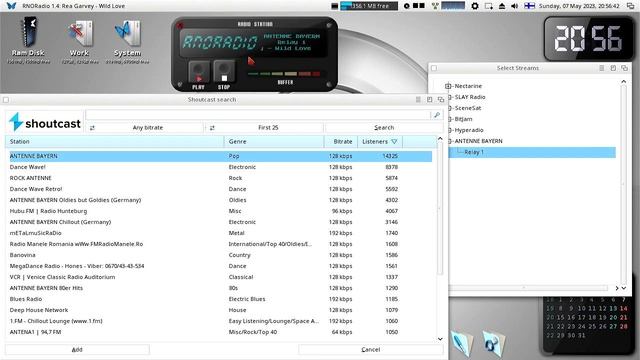
Task: Click the Shoutcast search window zoom gadget
Action: pyautogui.click(x=429, y=100)
